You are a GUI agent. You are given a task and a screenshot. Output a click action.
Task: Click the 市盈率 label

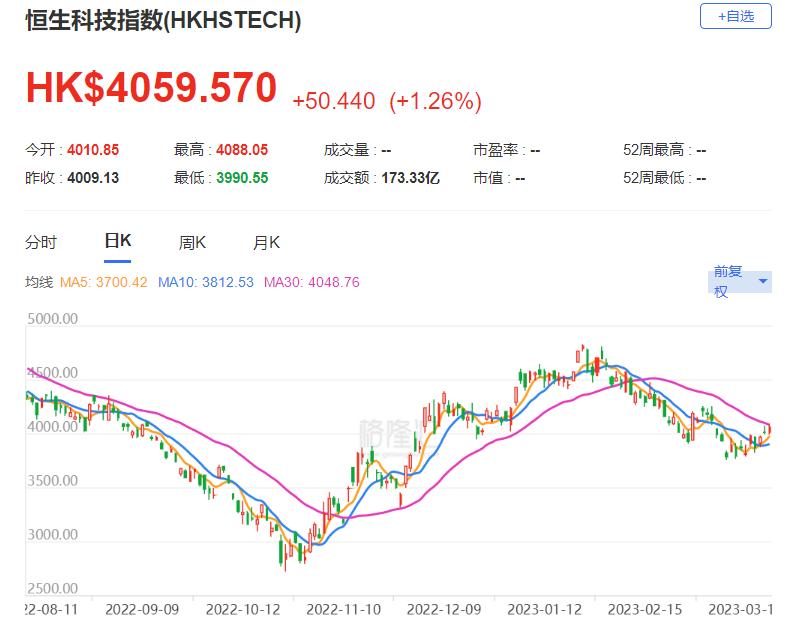pyautogui.click(x=496, y=150)
